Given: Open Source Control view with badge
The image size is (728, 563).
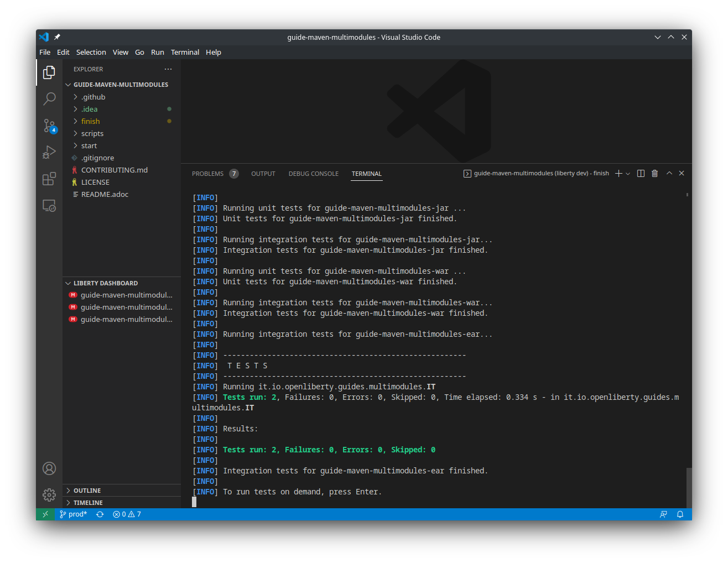Looking at the screenshot, I should (49, 126).
